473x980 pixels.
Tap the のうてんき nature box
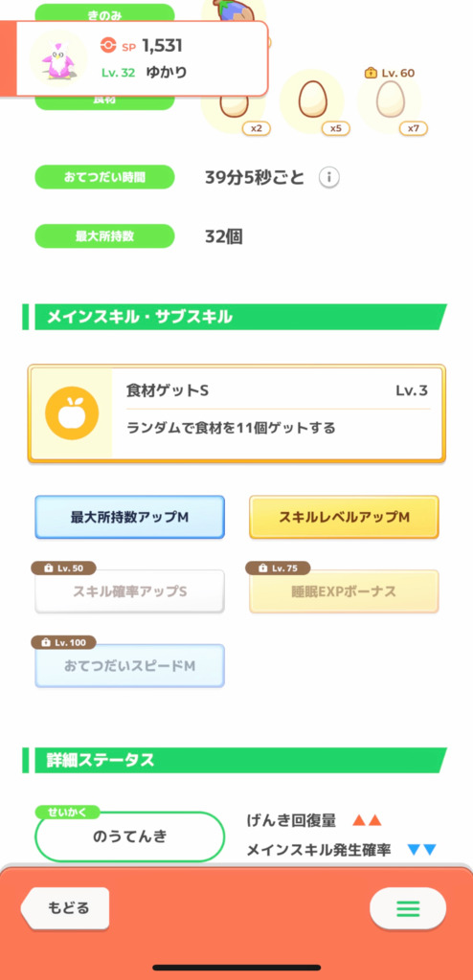click(x=129, y=836)
